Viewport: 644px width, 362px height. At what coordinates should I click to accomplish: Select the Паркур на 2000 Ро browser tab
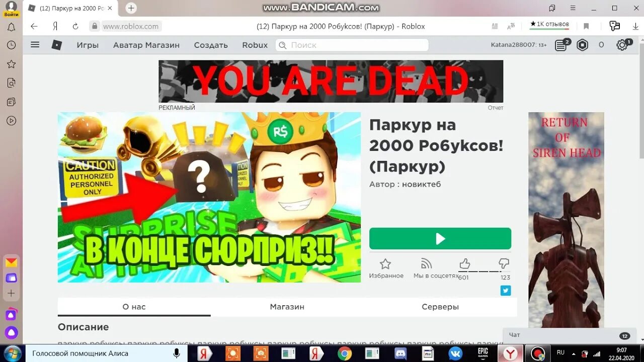[x=71, y=8]
